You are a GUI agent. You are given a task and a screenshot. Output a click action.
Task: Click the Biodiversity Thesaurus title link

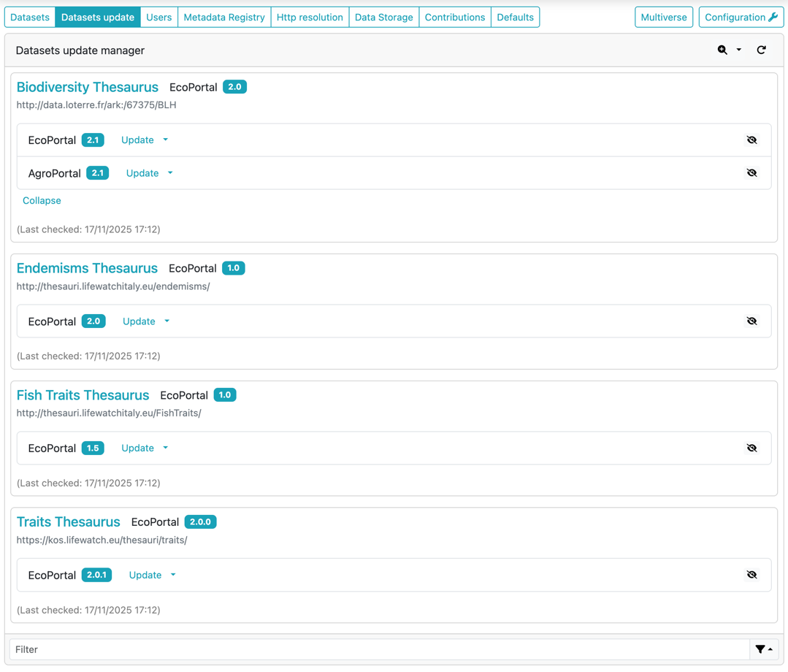pos(87,87)
